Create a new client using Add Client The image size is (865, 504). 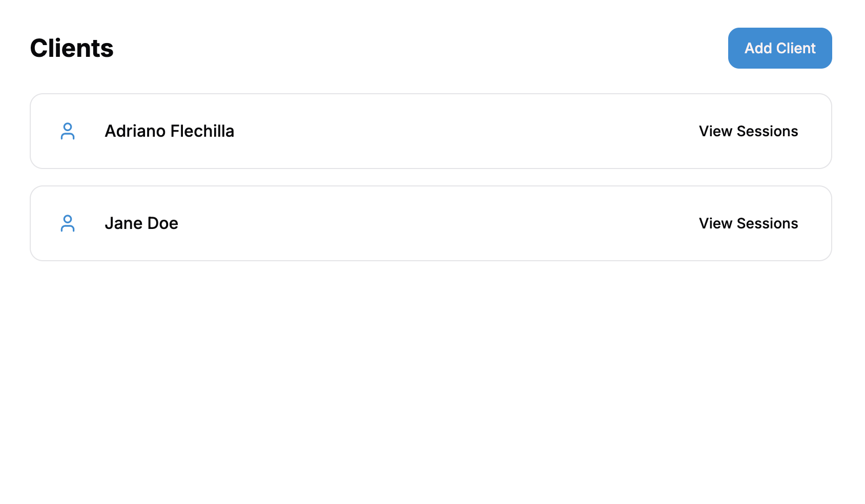coord(779,48)
